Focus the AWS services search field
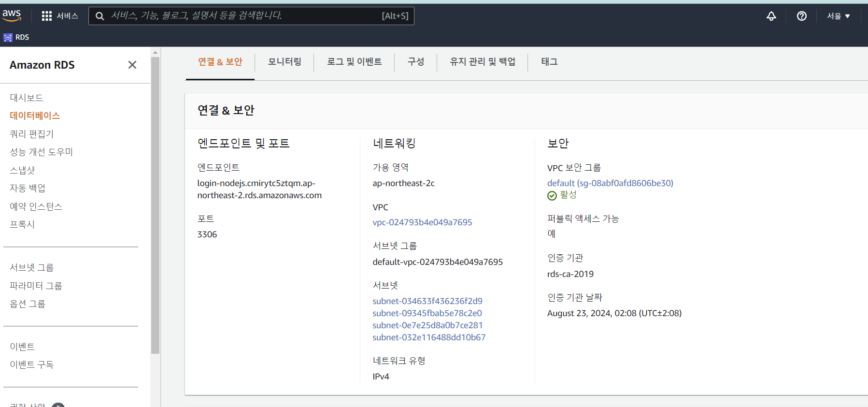This screenshot has width=868, height=407. pos(251,16)
